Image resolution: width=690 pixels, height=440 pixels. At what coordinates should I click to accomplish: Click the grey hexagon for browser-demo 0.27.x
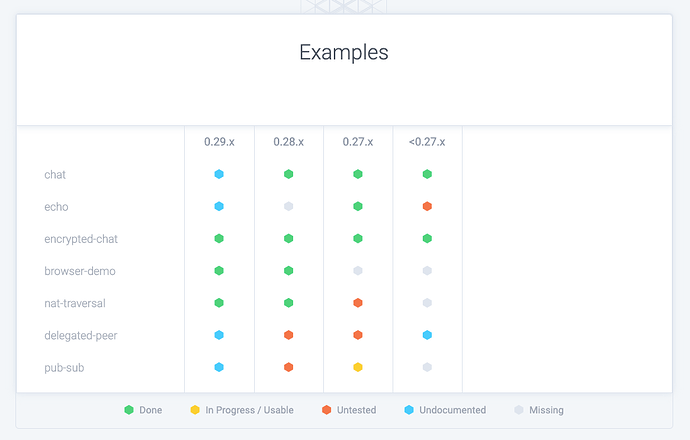click(358, 271)
